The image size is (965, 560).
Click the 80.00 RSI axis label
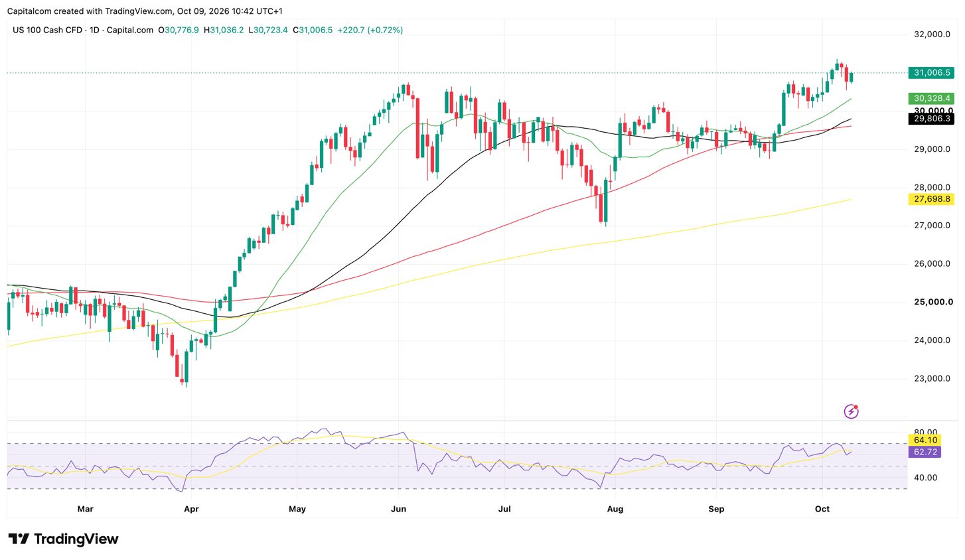point(925,432)
